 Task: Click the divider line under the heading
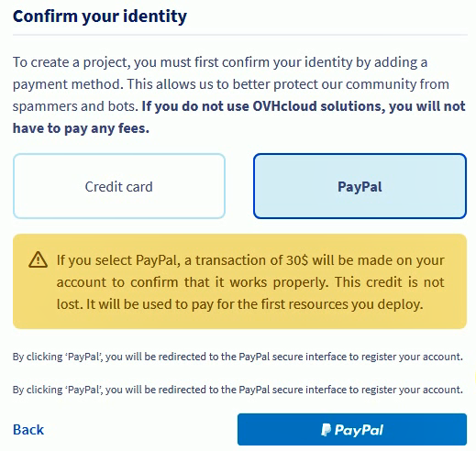240,35
